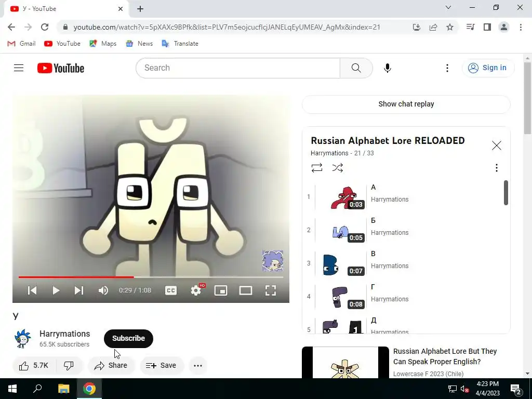This screenshot has width=532, height=399.
Task: Mute the video volume speaker icon
Action: [x=103, y=290]
